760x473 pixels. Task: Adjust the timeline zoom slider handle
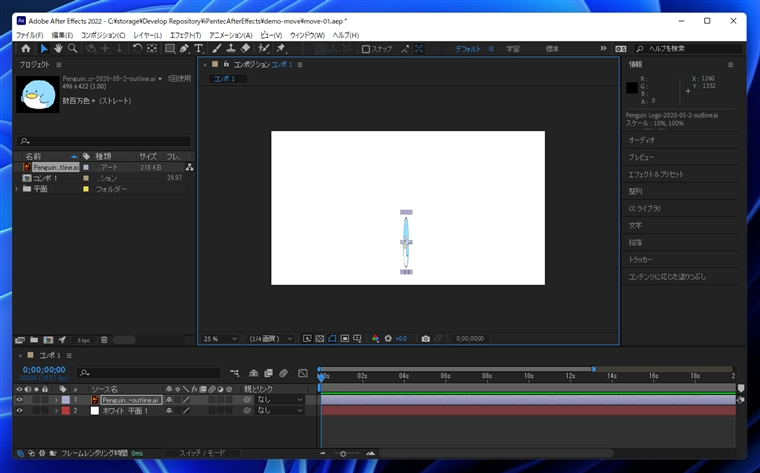(x=343, y=454)
